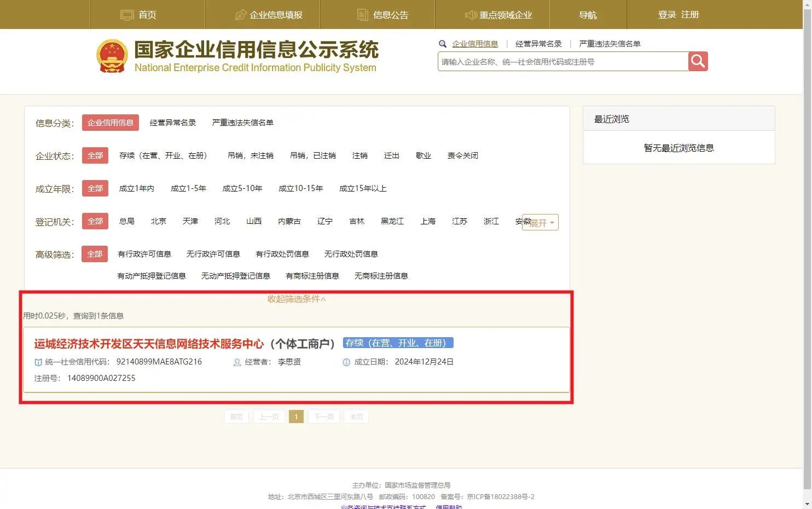Click the national emblem logo

(x=112, y=56)
